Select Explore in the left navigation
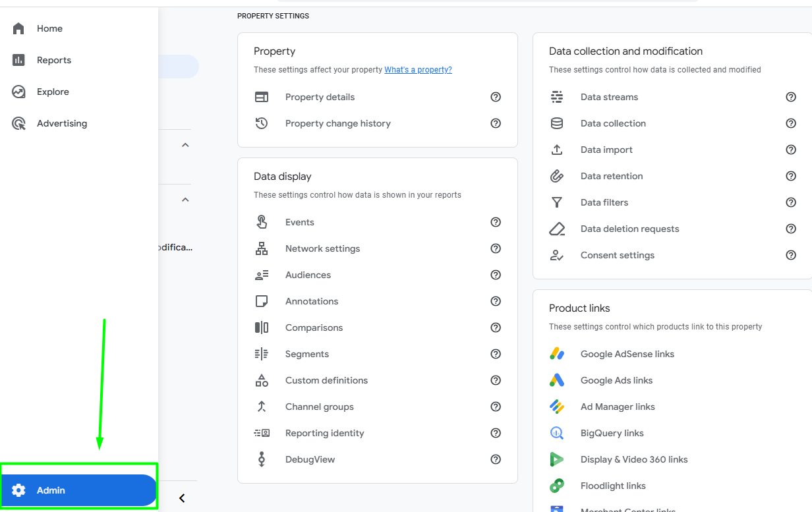The height and width of the screenshot is (512, 812). (18, 91)
